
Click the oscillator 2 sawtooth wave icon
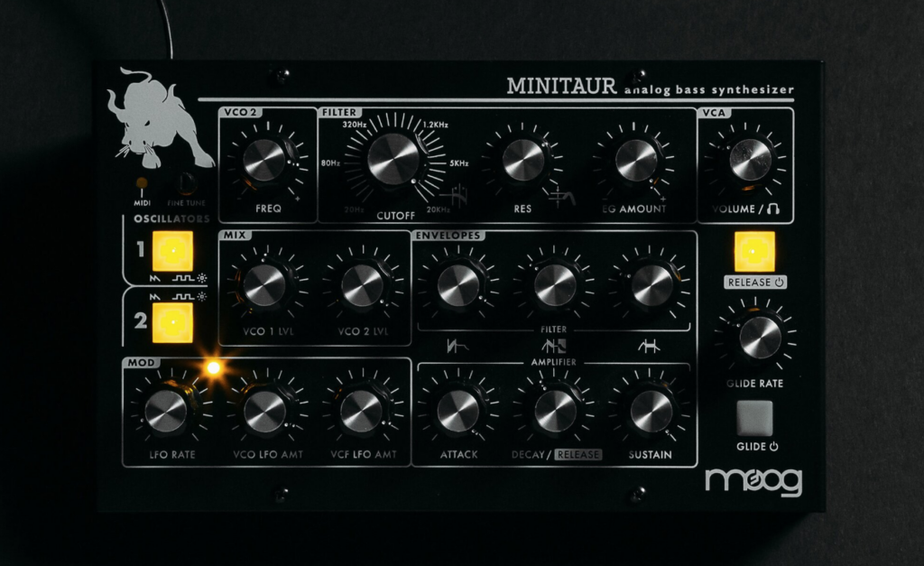[x=155, y=297]
